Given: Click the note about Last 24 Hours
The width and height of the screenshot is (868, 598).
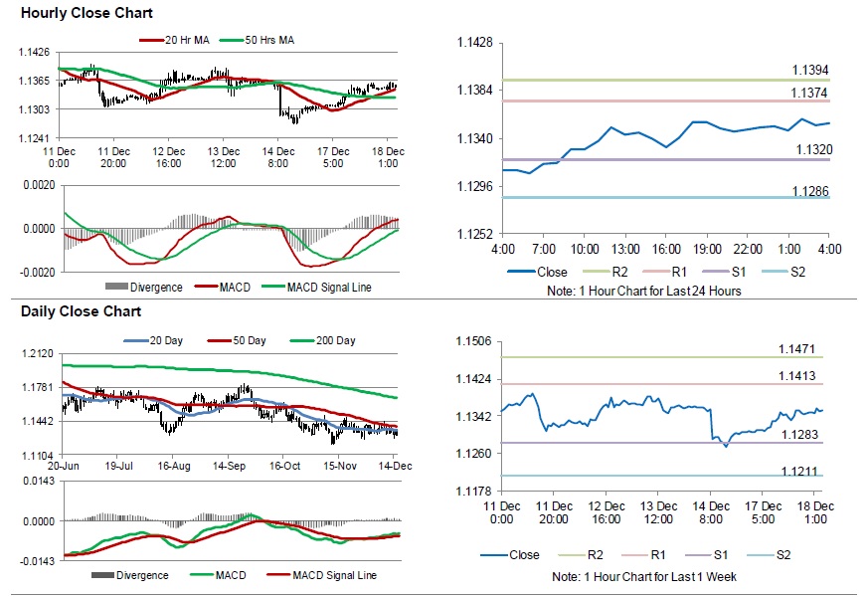Looking at the screenshot, I should pyautogui.click(x=644, y=291).
